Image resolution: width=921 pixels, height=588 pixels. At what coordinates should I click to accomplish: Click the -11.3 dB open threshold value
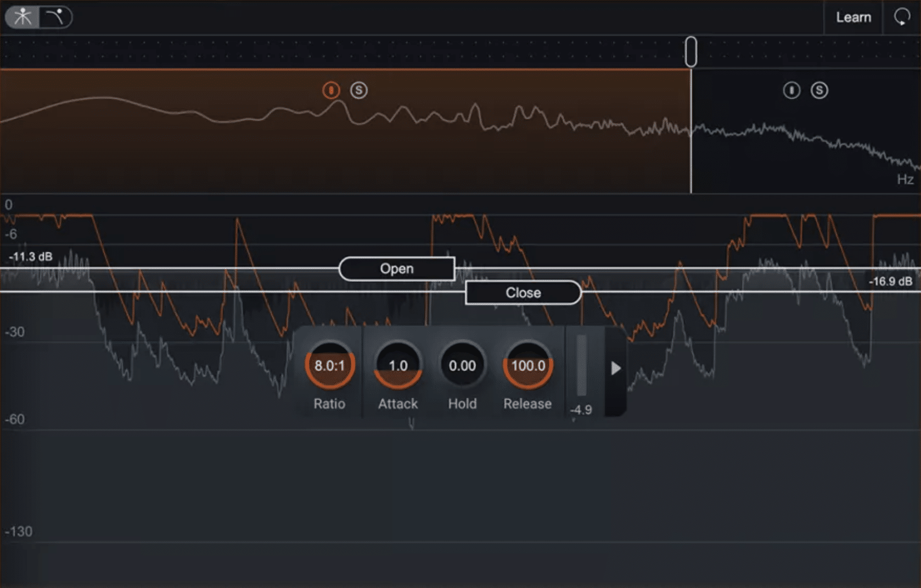pyautogui.click(x=31, y=257)
